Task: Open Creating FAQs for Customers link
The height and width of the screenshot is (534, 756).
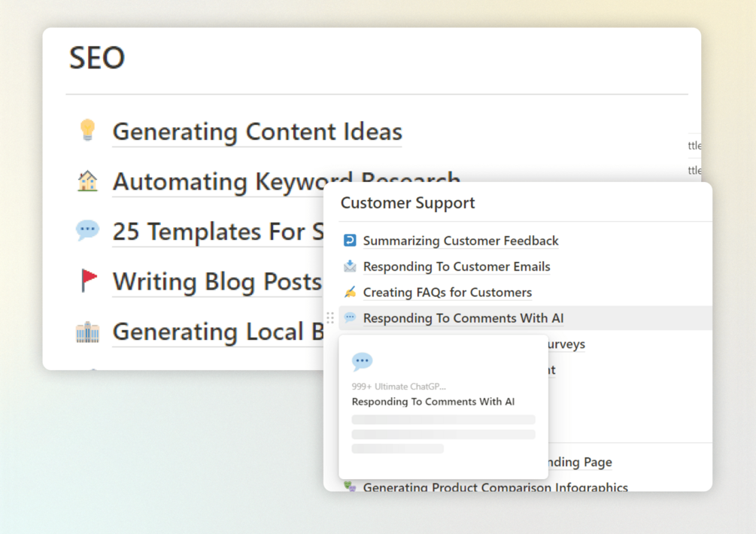Action: (448, 292)
